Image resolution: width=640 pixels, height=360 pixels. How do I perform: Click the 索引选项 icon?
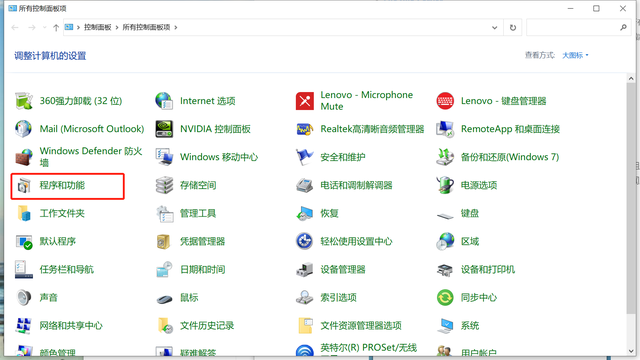click(x=304, y=298)
